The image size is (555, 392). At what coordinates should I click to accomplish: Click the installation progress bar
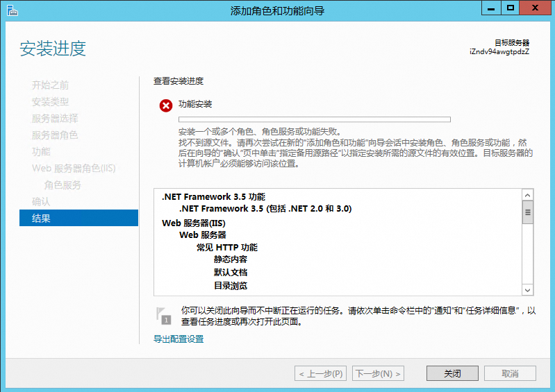point(314,119)
